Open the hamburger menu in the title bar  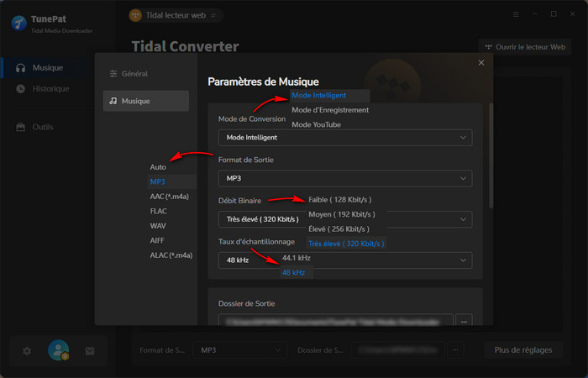(516, 14)
